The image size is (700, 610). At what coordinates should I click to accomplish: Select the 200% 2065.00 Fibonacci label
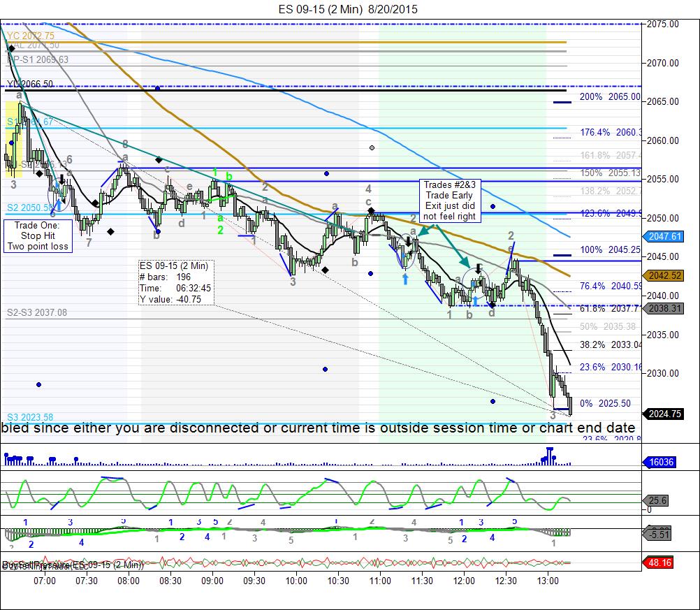610,96
